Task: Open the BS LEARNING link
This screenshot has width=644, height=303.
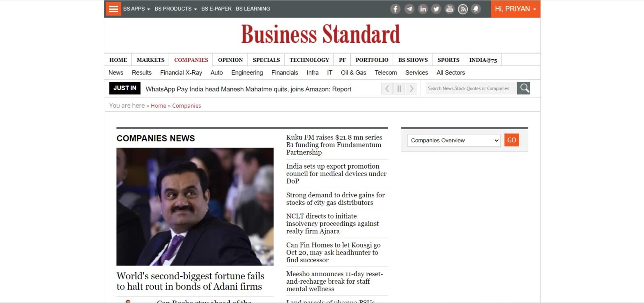Action: click(253, 9)
